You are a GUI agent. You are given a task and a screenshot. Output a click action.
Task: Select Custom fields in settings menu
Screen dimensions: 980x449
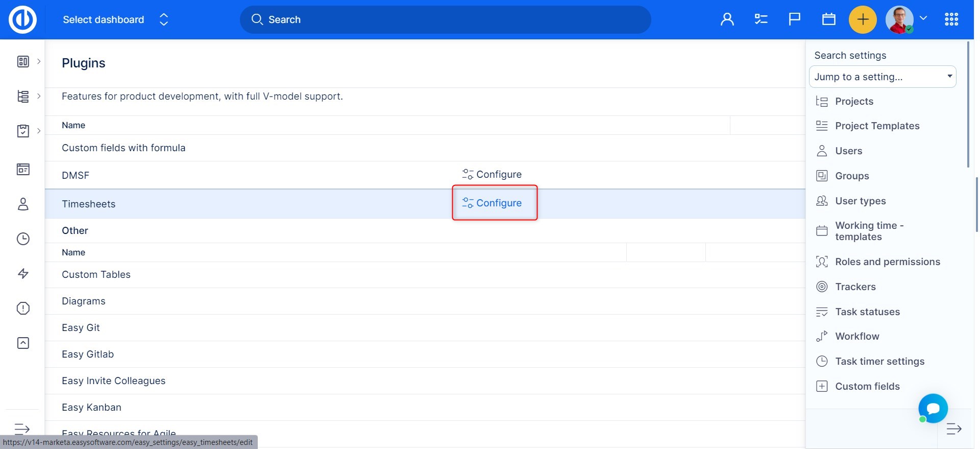click(867, 386)
